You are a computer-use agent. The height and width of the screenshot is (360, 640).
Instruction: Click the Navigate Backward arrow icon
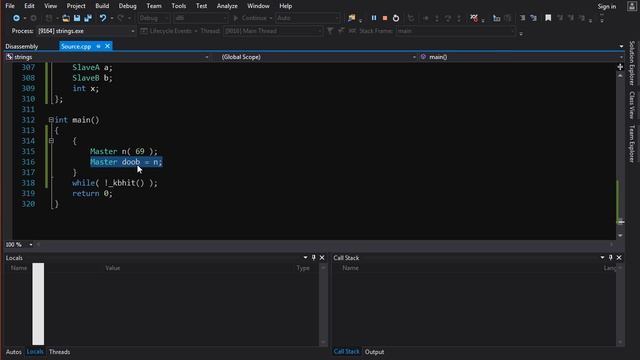16,18
